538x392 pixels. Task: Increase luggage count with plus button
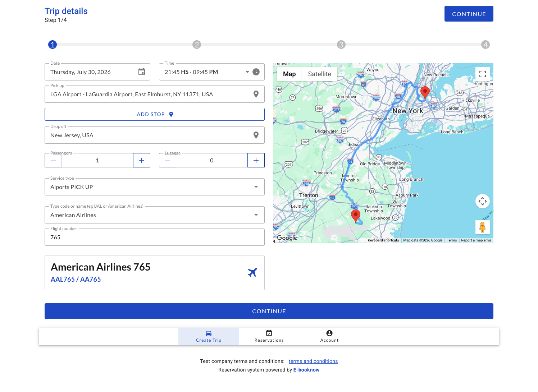point(256,160)
